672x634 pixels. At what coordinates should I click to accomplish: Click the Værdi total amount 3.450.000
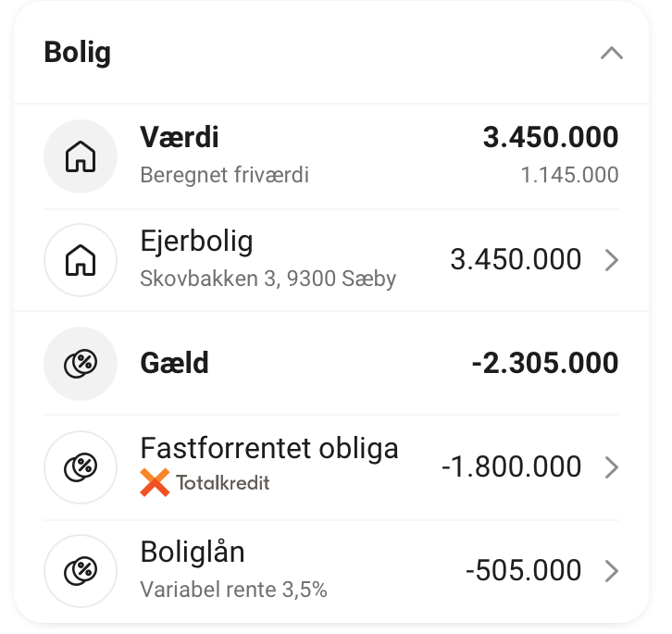click(550, 139)
